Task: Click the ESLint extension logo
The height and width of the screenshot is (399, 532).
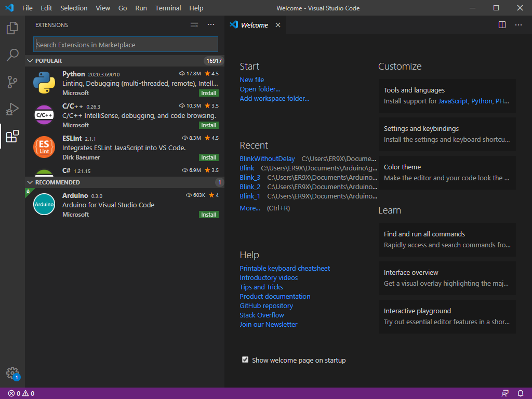Action: click(x=44, y=147)
